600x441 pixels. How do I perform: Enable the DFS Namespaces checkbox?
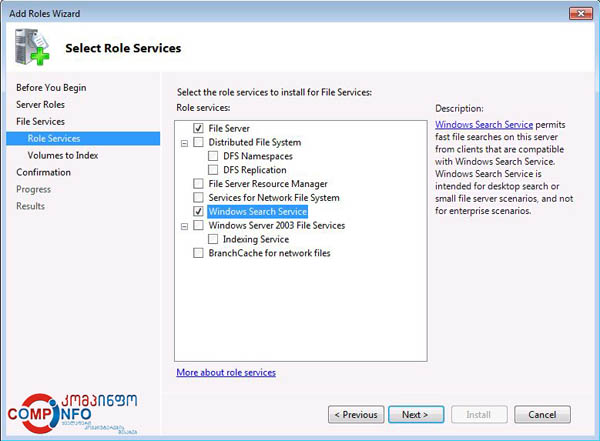213,156
